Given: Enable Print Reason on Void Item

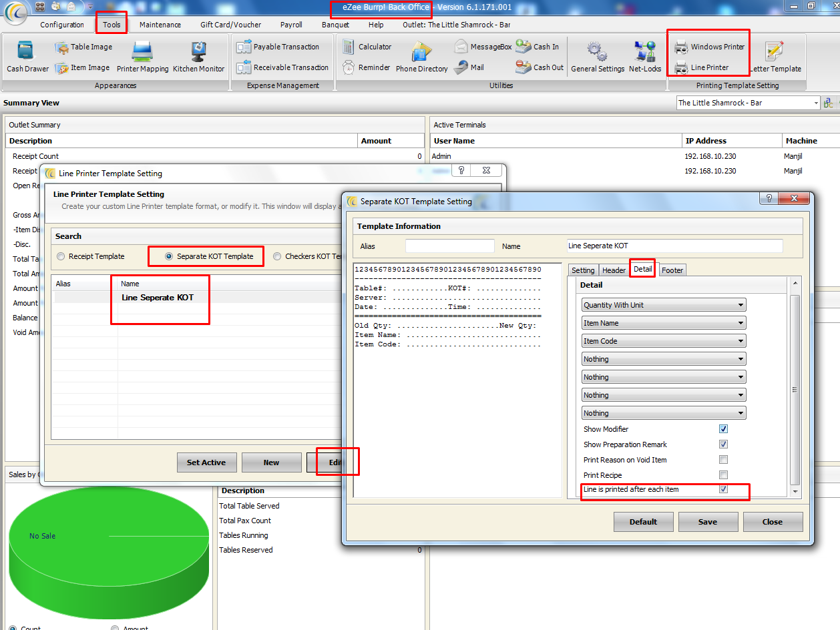Looking at the screenshot, I should (723, 460).
